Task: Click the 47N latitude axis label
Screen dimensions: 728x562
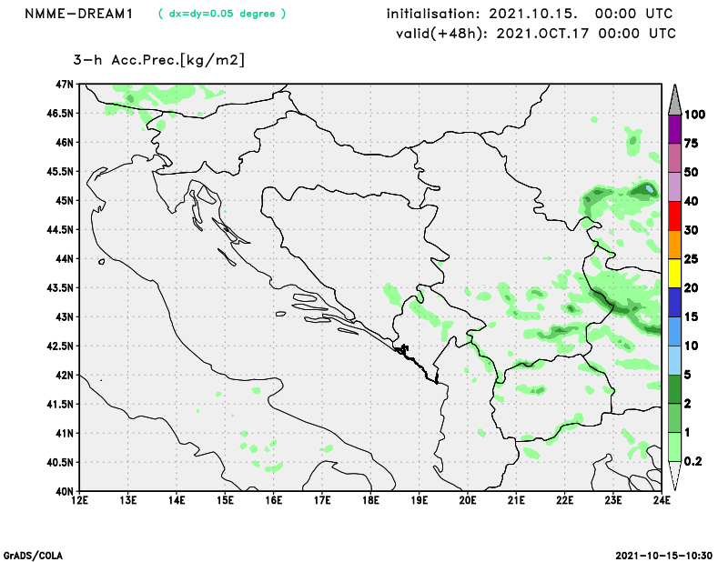Action: click(64, 84)
